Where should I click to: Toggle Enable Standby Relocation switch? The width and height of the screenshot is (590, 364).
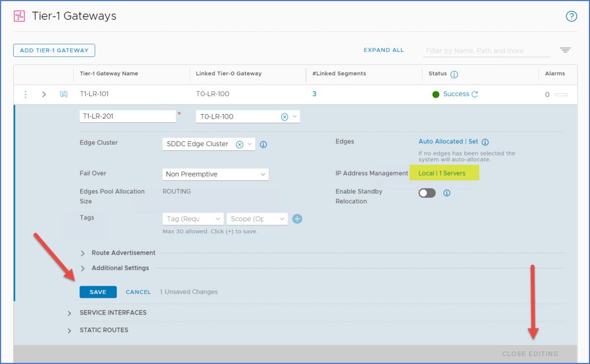coord(427,194)
